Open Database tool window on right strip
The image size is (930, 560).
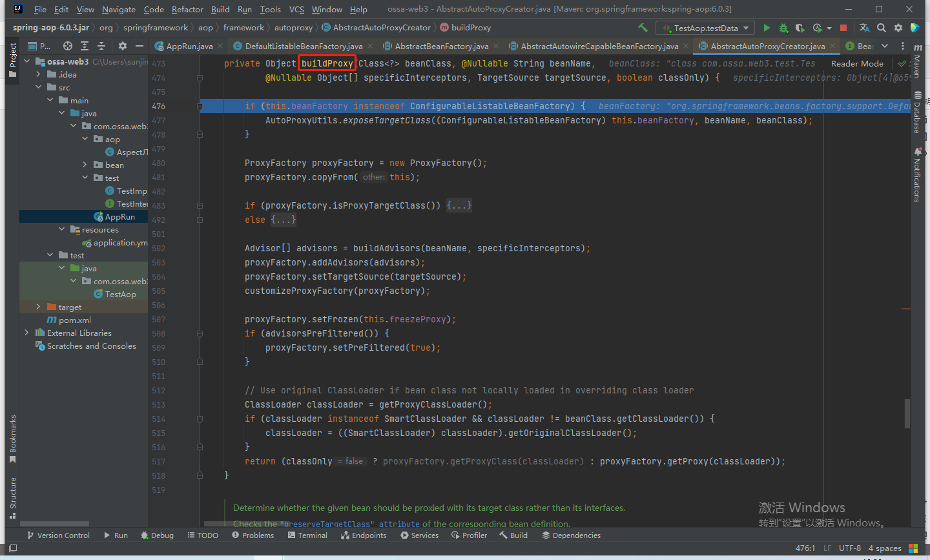pos(917,112)
